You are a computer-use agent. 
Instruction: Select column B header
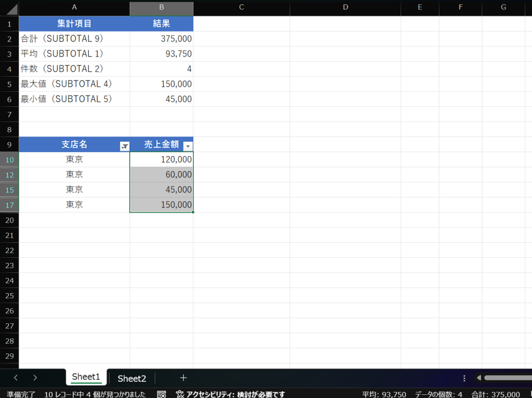point(161,7)
